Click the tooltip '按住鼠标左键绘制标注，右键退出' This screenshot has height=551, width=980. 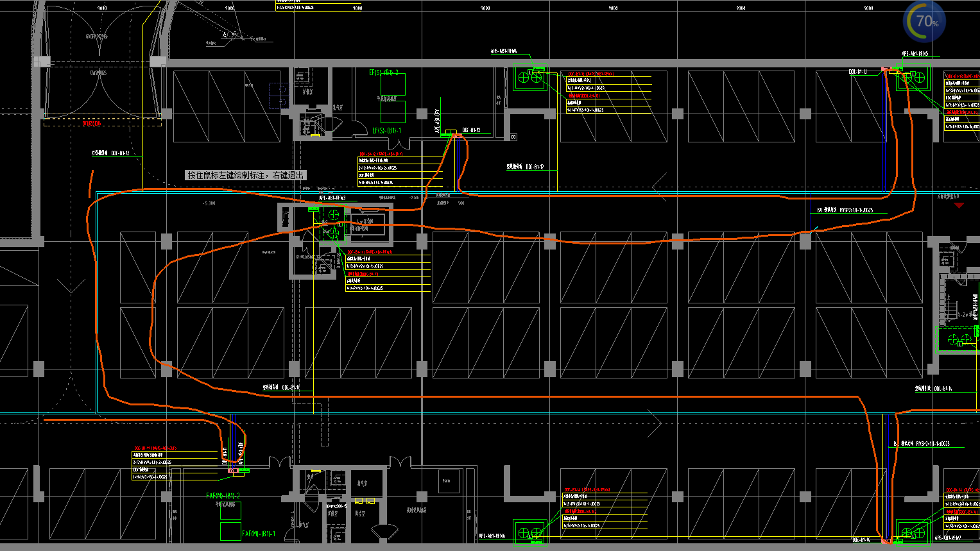pos(246,175)
